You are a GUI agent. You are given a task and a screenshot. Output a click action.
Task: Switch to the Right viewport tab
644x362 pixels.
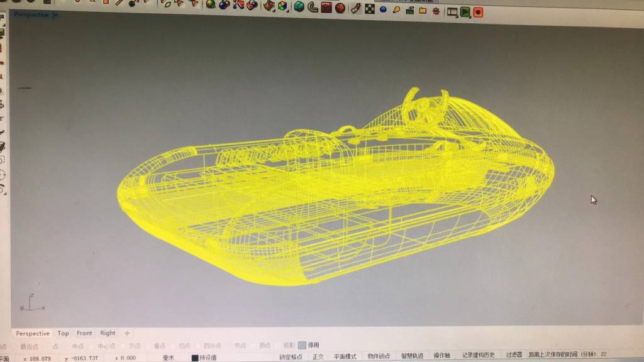[108, 333]
